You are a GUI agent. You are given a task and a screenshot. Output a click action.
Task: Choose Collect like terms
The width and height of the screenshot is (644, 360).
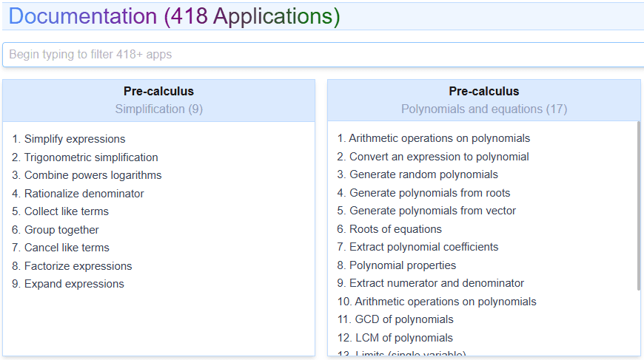click(x=67, y=211)
